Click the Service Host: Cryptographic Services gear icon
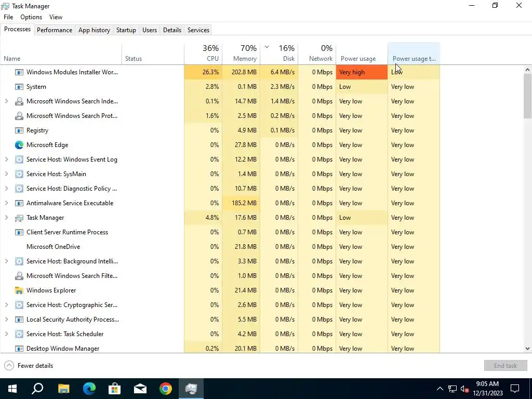This screenshot has height=399, width=532. (x=19, y=305)
